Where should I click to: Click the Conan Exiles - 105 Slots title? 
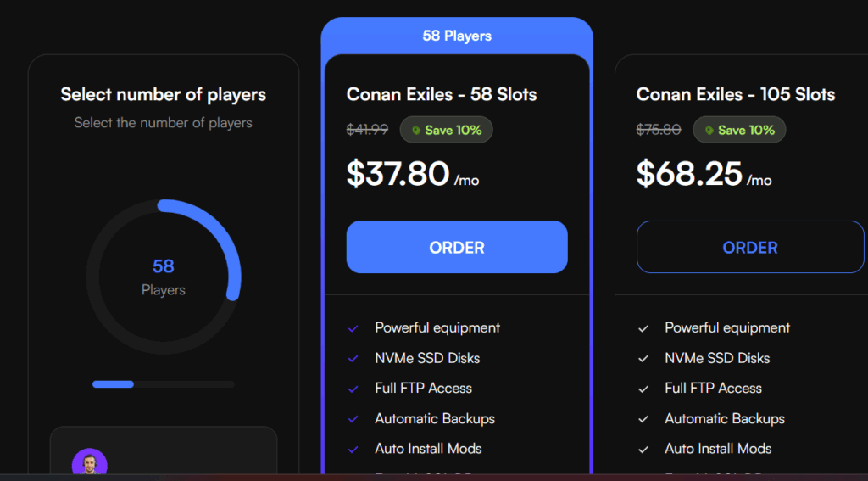click(736, 94)
